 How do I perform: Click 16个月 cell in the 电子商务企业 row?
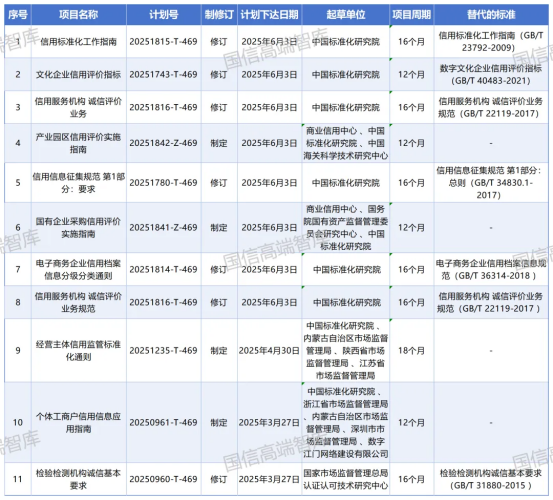(412, 270)
